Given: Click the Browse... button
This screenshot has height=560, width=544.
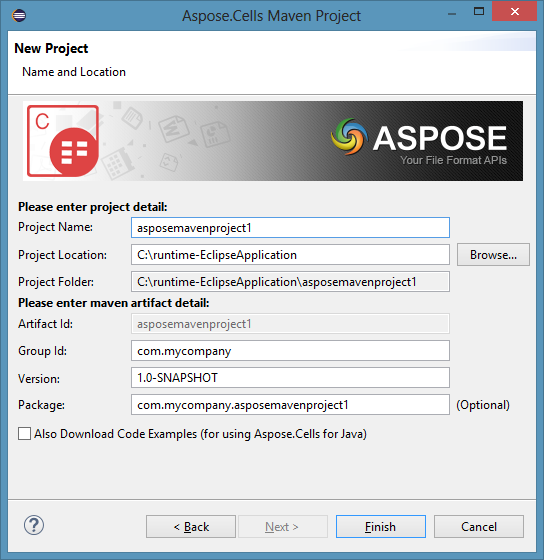Looking at the screenshot, I should coord(493,255).
